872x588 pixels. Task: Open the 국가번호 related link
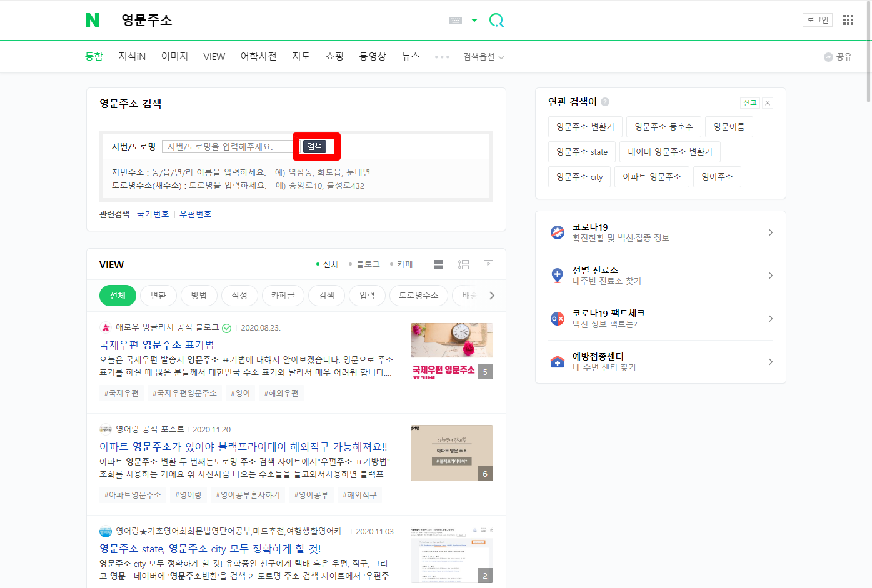(153, 214)
